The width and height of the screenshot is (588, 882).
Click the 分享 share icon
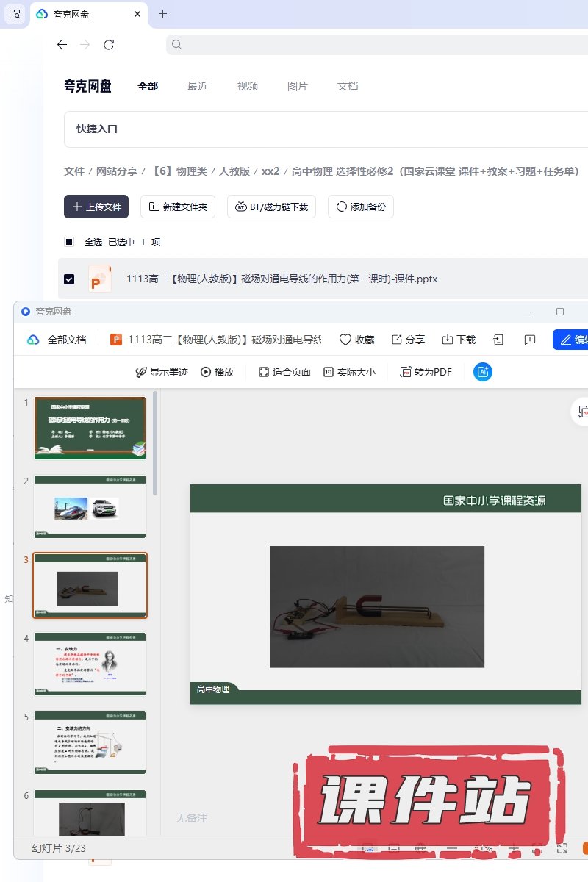coord(397,340)
